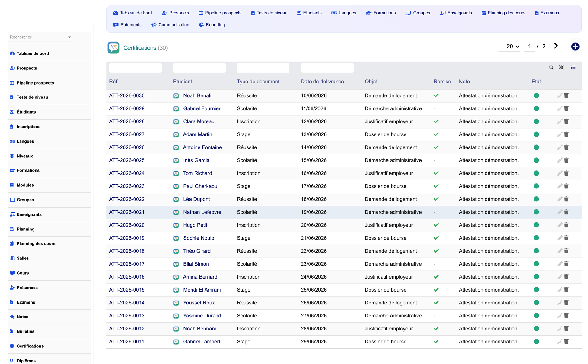Delete certification ATT-2026-0030 with trash icon

click(567, 95)
